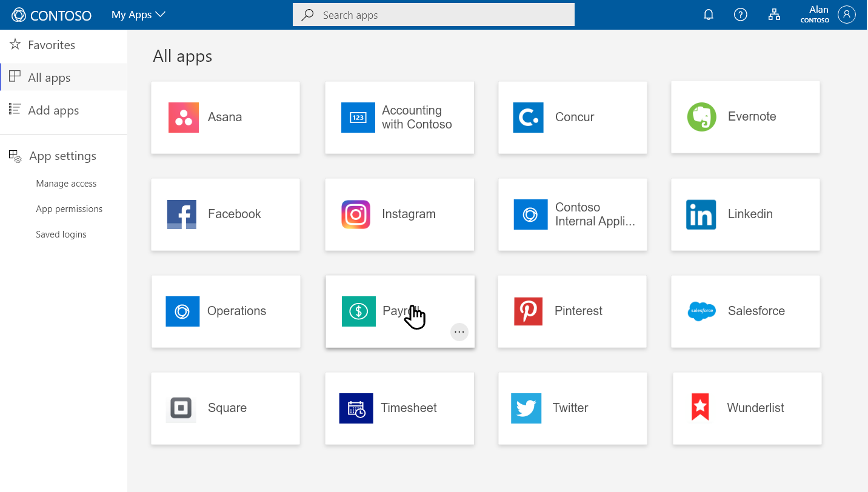
Task: Open the Facebook app icon
Action: click(x=182, y=214)
